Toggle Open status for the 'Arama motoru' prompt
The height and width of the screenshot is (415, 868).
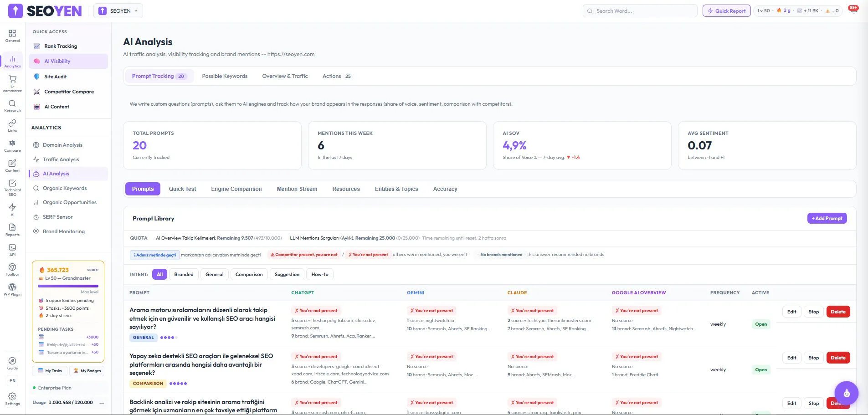pyautogui.click(x=761, y=324)
